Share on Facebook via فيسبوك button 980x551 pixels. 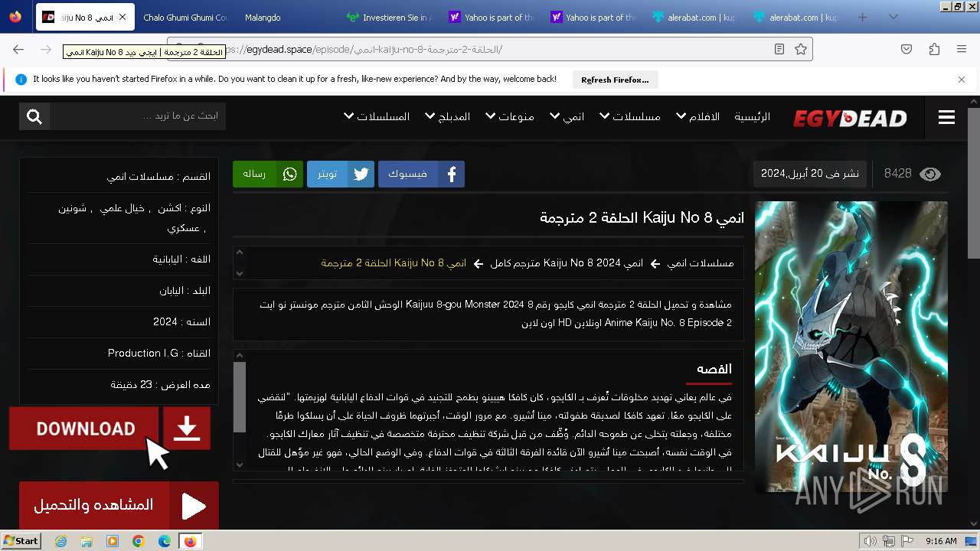tap(421, 174)
